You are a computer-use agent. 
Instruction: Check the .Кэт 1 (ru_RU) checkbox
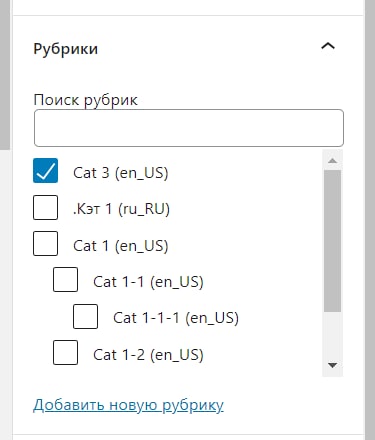[45, 207]
